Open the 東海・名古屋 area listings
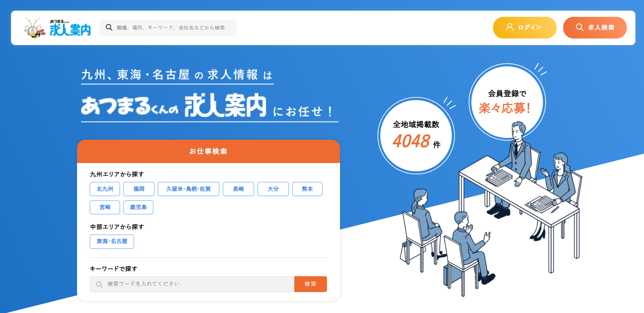Screen dimensions: 644x313 point(112,241)
